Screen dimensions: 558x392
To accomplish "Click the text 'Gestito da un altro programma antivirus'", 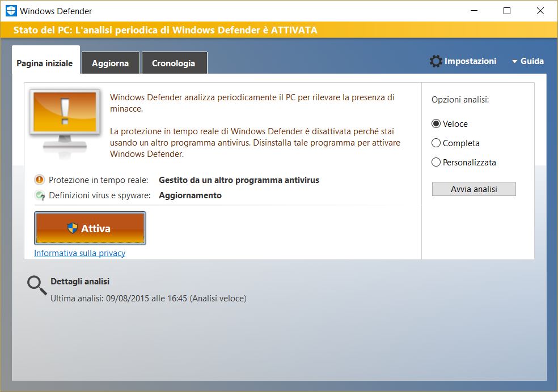I will point(239,180).
